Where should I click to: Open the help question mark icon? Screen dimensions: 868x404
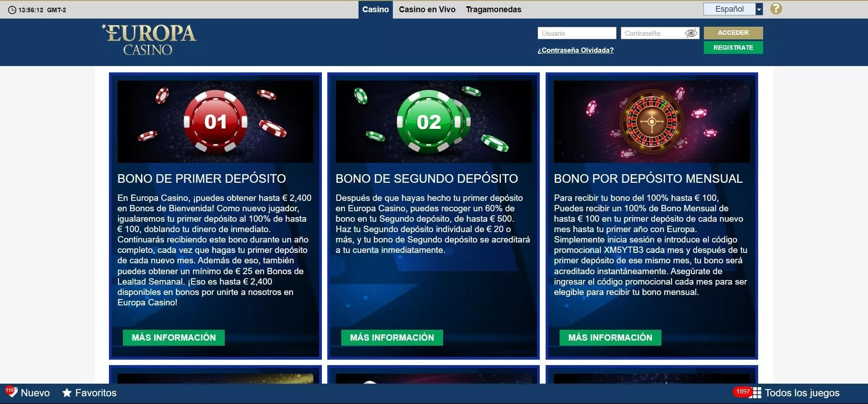click(776, 9)
